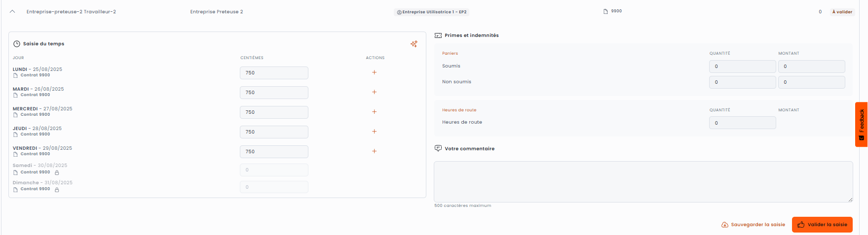Click the 500 caractères maximum note

pyautogui.click(x=462, y=205)
